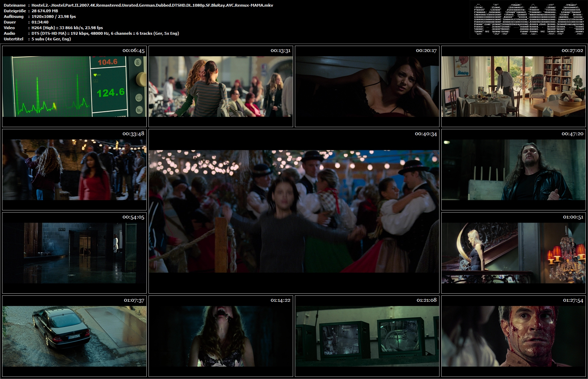The height and width of the screenshot is (379, 588).
Task: Click the H264 (High) video info line
Action: click(x=67, y=28)
